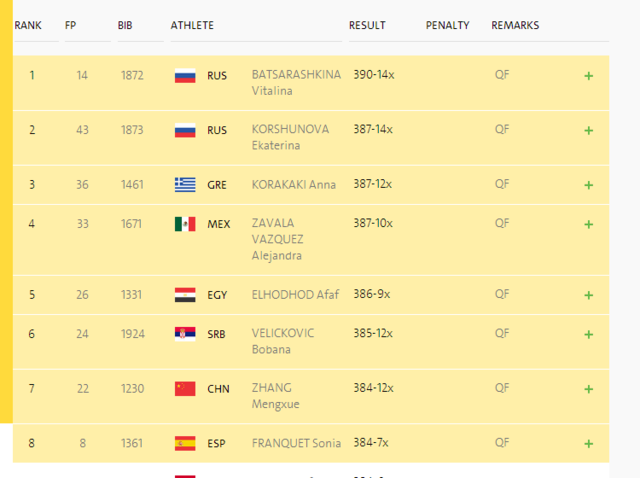Image resolution: width=640 pixels, height=478 pixels.
Task: Click the ATHLETE column header
Action: tap(192, 25)
